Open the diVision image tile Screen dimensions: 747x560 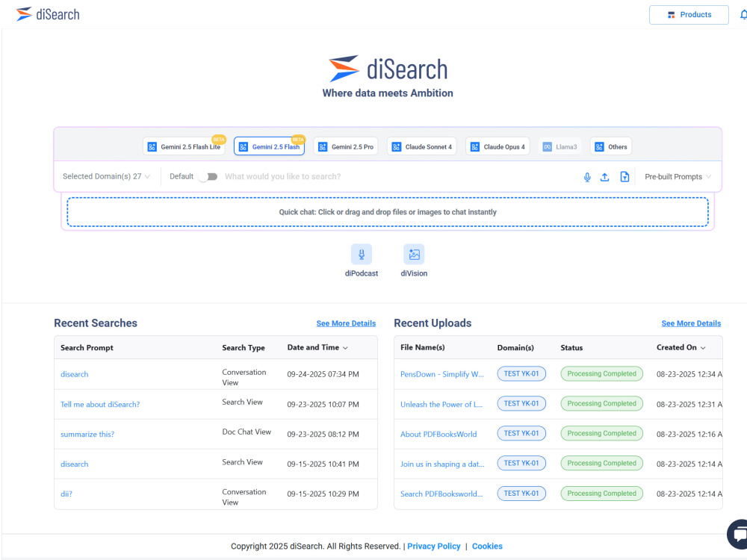[414, 255]
